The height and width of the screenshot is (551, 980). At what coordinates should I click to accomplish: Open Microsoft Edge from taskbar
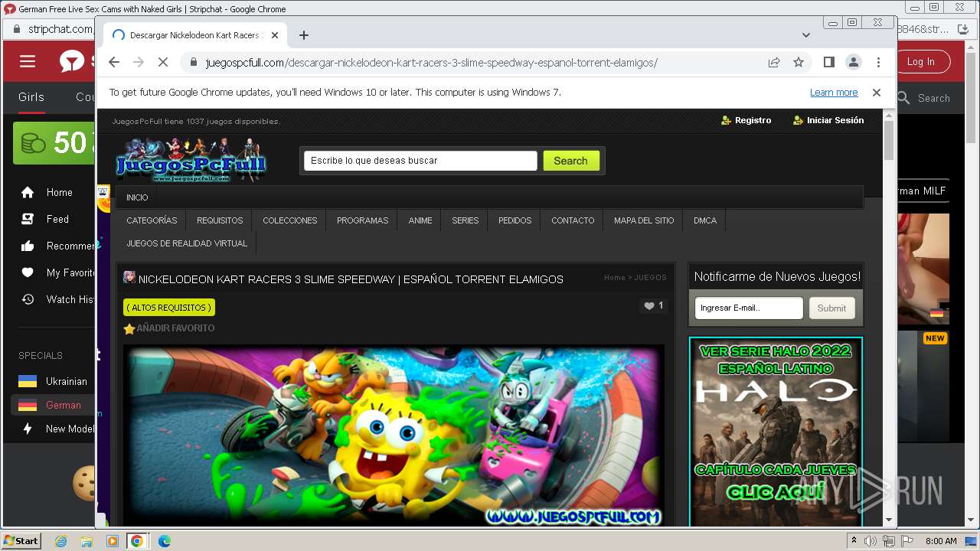[165, 541]
